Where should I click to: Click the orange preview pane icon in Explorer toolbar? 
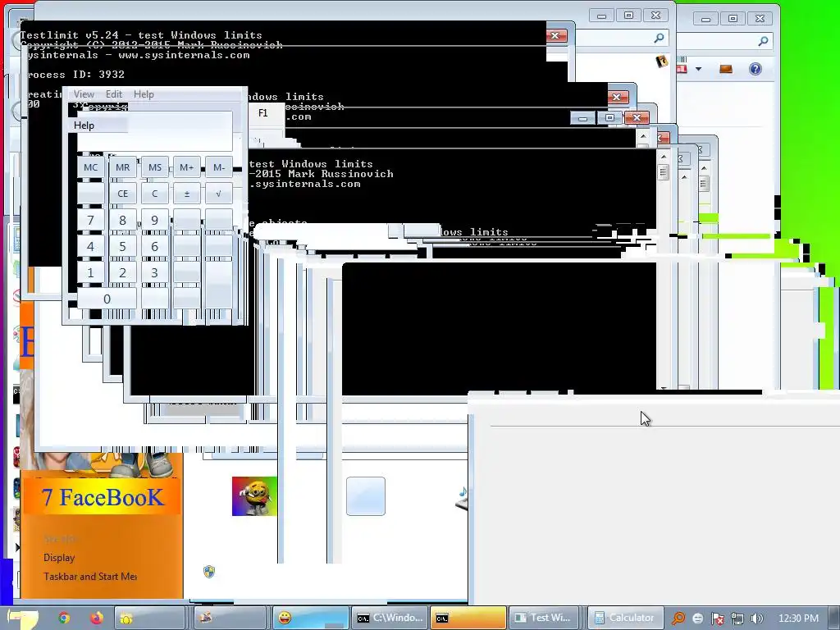[726, 69]
